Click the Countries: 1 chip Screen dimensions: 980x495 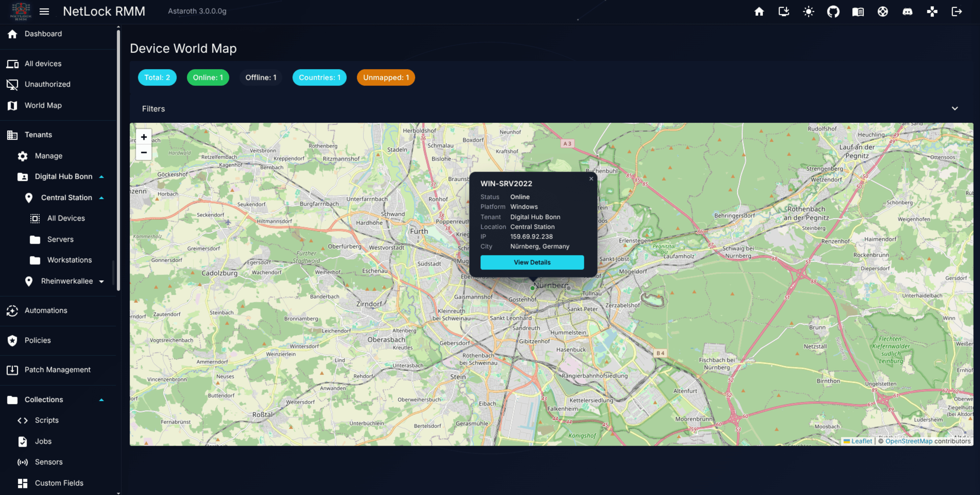pos(320,78)
